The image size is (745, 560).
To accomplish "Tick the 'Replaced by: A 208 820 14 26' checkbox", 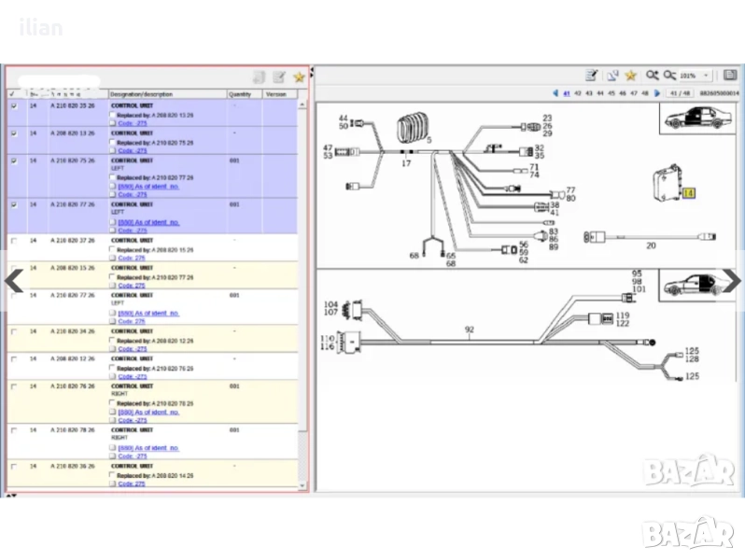I will tap(113, 476).
